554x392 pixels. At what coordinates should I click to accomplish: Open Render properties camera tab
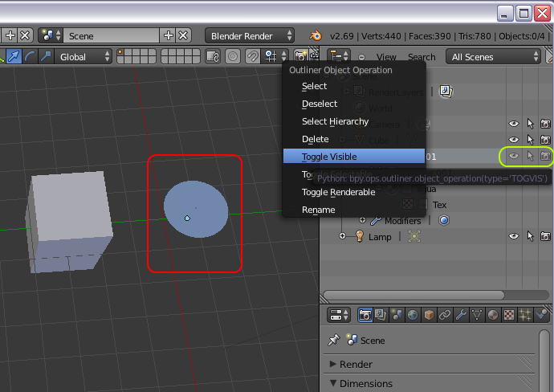(x=365, y=315)
